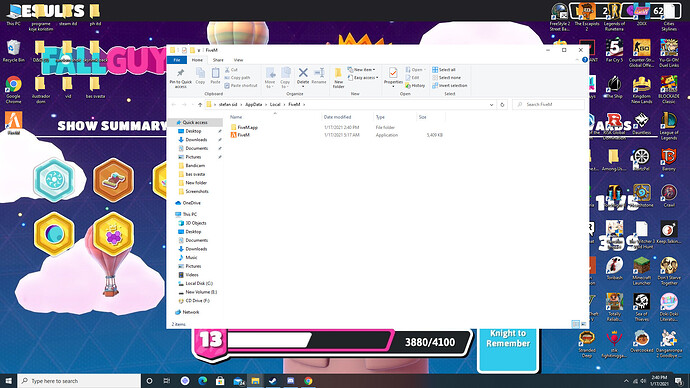The height and width of the screenshot is (388, 690).
Task: Click the Search FiveM field
Action: [x=548, y=105]
